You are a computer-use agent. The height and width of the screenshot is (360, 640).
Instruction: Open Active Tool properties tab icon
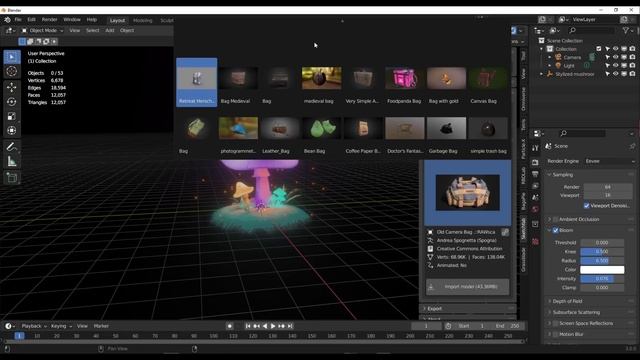click(535, 148)
